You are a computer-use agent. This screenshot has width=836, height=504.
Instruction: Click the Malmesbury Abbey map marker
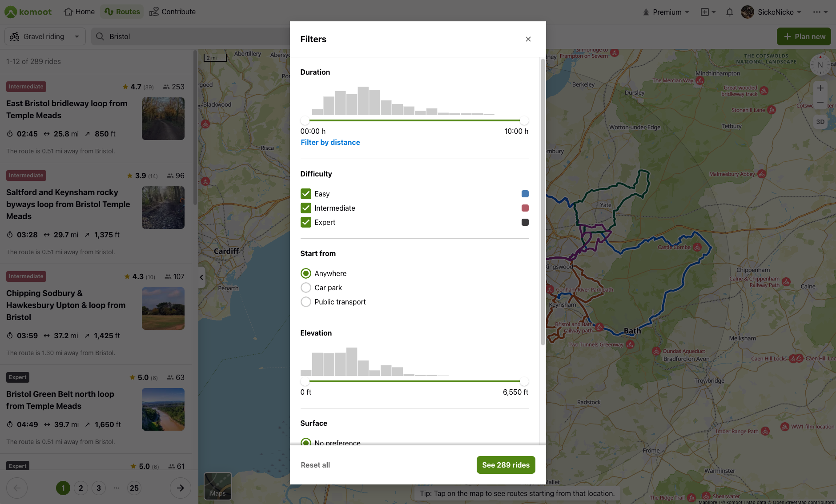tap(762, 174)
